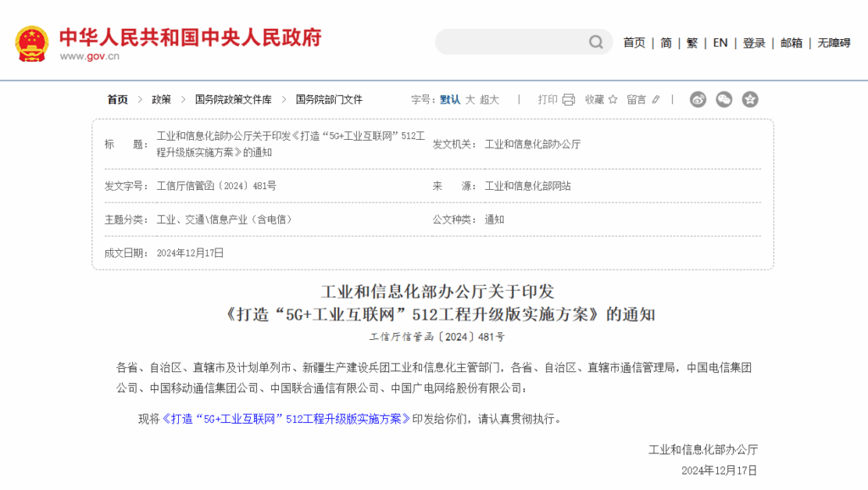Viewport: 868px width, 490px height.
Task: Open 首页 in the top navigation
Action: 634,43
